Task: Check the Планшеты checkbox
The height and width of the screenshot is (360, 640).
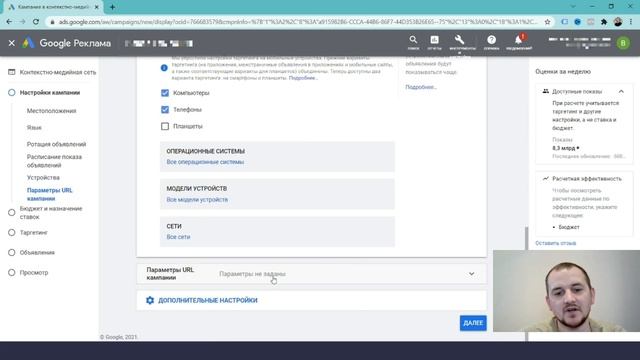Action: coord(165,127)
